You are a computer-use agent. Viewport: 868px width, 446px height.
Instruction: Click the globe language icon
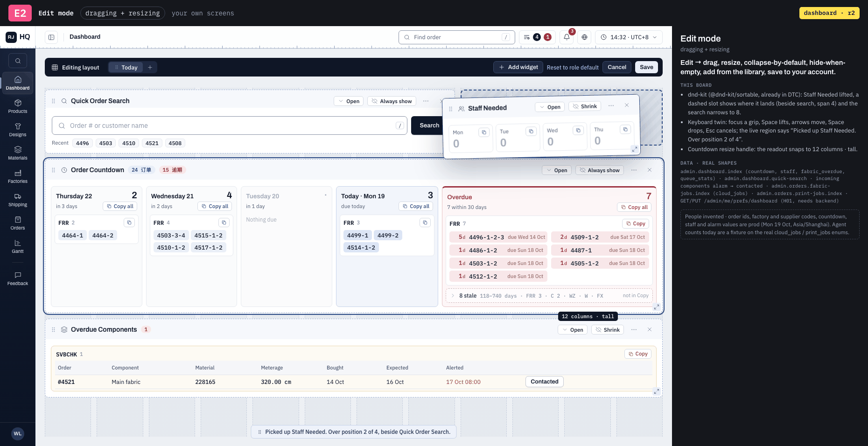point(584,37)
